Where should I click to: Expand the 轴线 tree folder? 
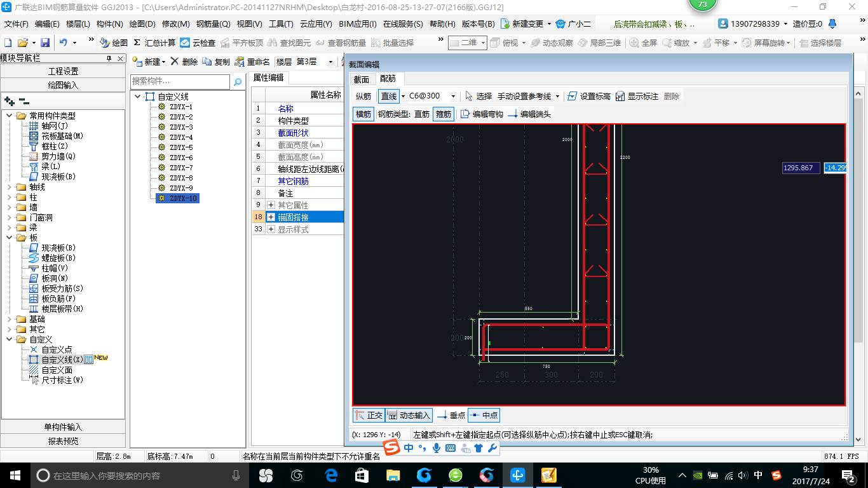(x=9, y=187)
